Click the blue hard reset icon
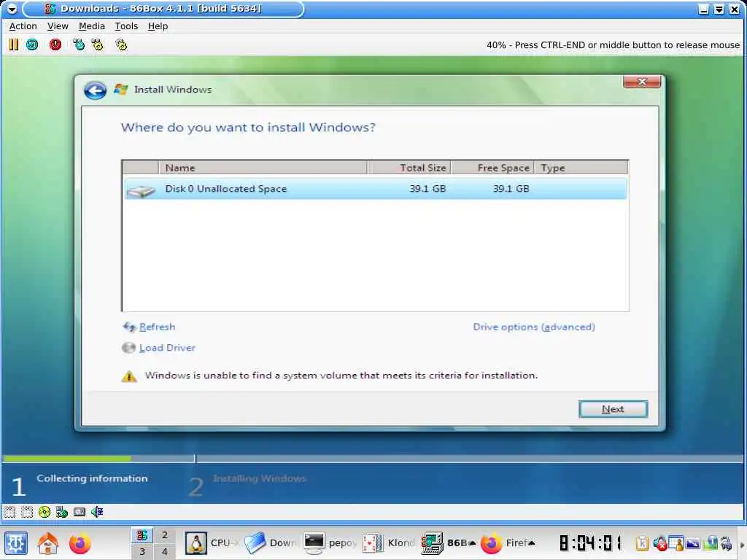The height and width of the screenshot is (560, 747). (32, 44)
